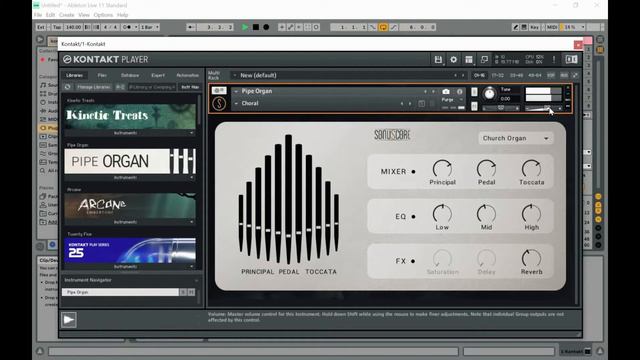Toggle the Ableton draw mode pencil icon

pyautogui.click(x=516, y=27)
